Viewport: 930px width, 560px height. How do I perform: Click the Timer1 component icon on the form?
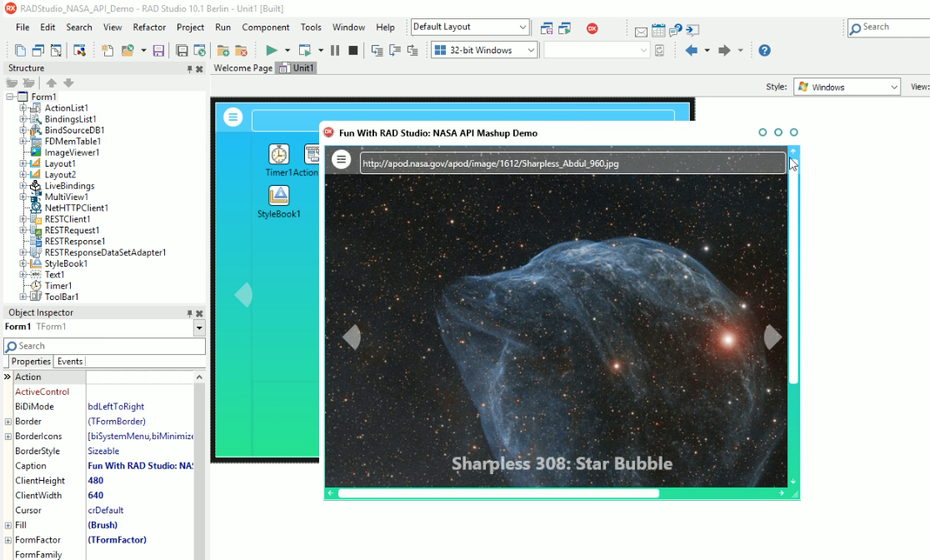pyautogui.click(x=279, y=154)
